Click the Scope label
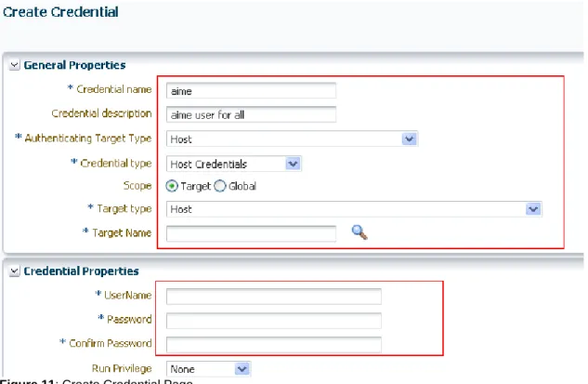This screenshot has width=588, height=384. tap(137, 185)
